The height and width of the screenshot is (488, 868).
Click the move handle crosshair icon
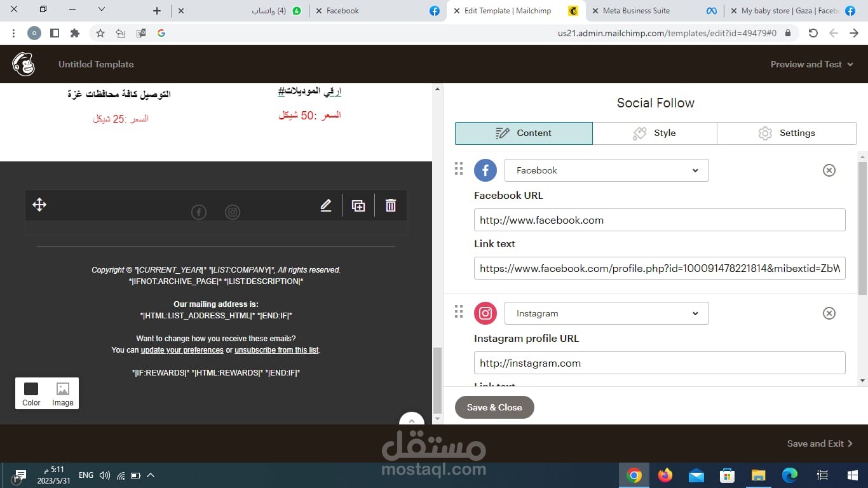click(x=39, y=205)
